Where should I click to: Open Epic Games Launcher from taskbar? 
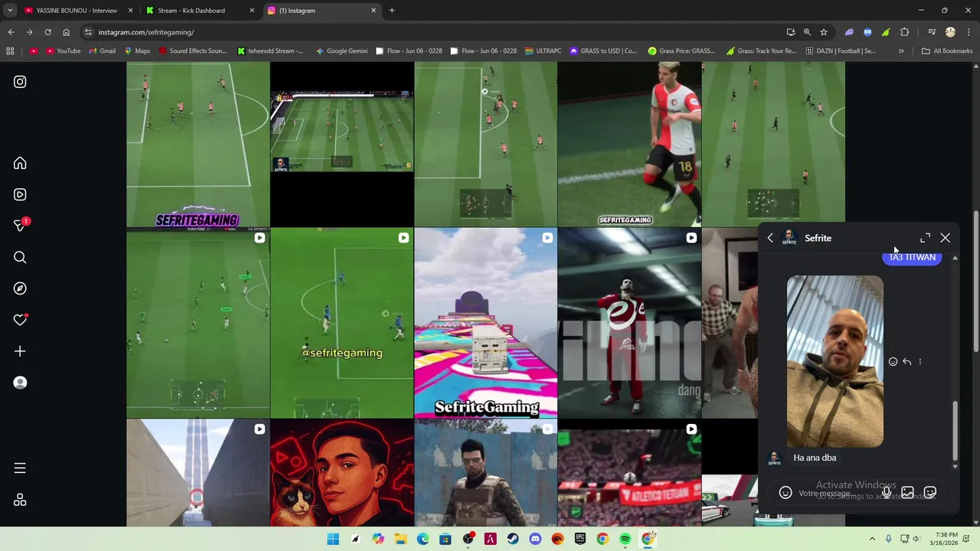[x=580, y=539]
